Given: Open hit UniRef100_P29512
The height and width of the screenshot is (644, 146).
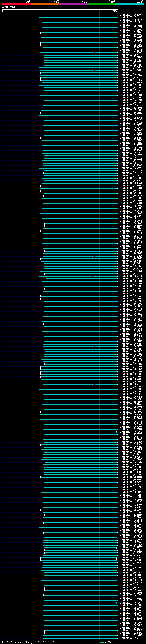Looking at the screenshot, I should coord(131,17).
